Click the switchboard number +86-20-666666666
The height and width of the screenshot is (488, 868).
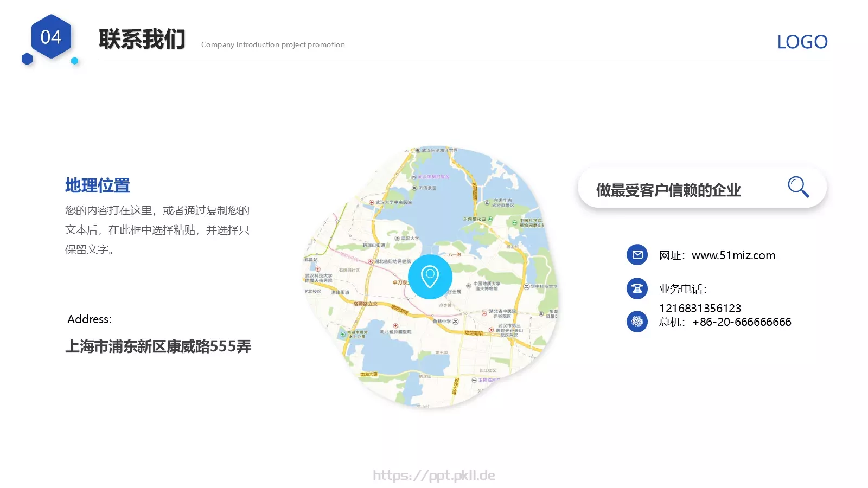(x=742, y=322)
